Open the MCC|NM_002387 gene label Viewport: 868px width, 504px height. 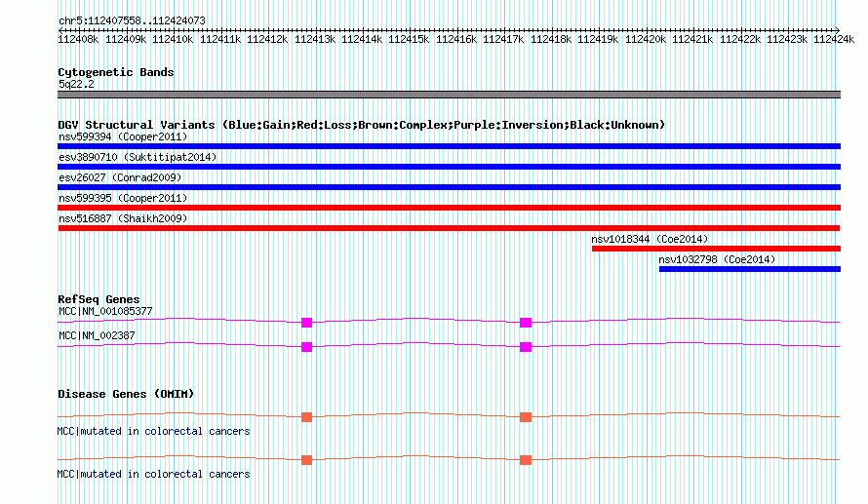pyautogui.click(x=97, y=335)
